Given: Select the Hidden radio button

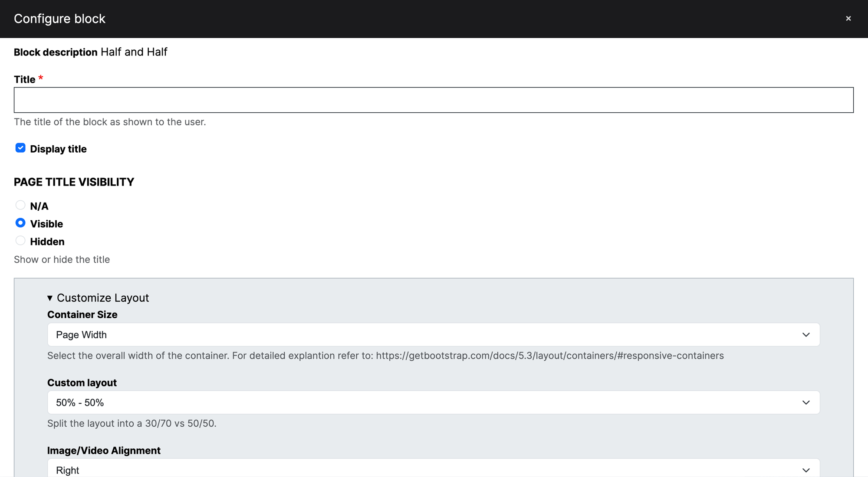Looking at the screenshot, I should [20, 241].
